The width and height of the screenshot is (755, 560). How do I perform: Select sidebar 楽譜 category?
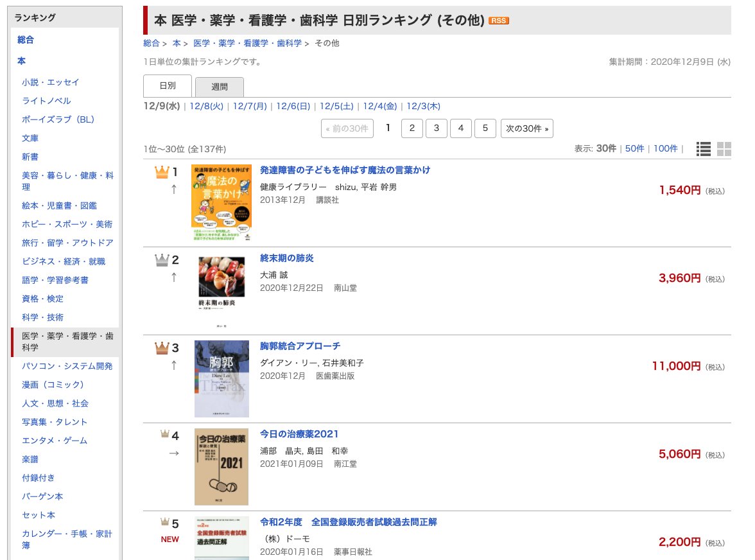30,459
